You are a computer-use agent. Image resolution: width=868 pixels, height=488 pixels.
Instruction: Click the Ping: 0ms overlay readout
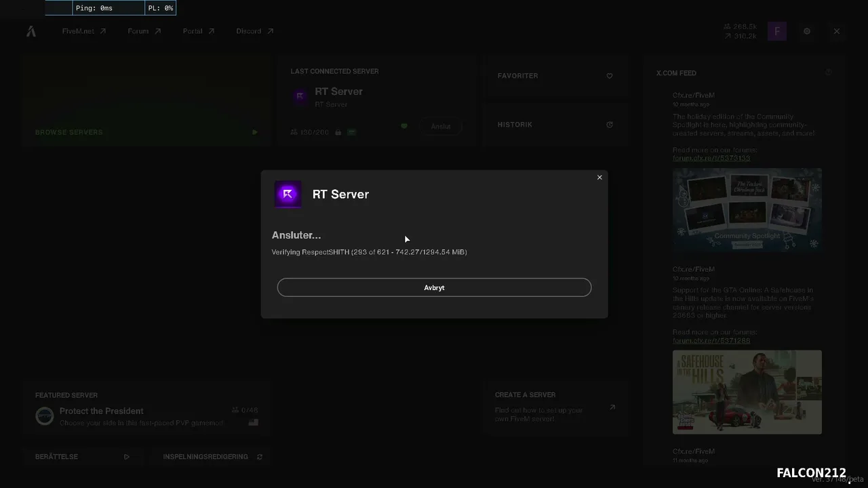(108, 8)
